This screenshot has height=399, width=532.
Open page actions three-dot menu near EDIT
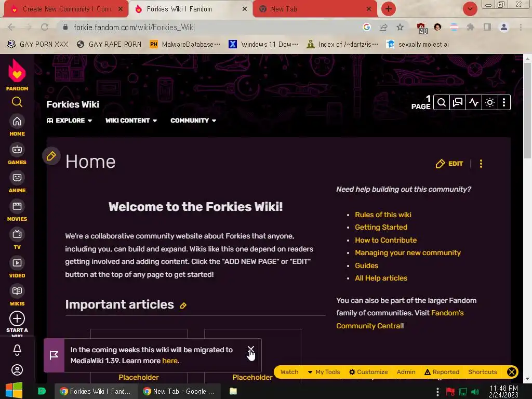(x=481, y=164)
